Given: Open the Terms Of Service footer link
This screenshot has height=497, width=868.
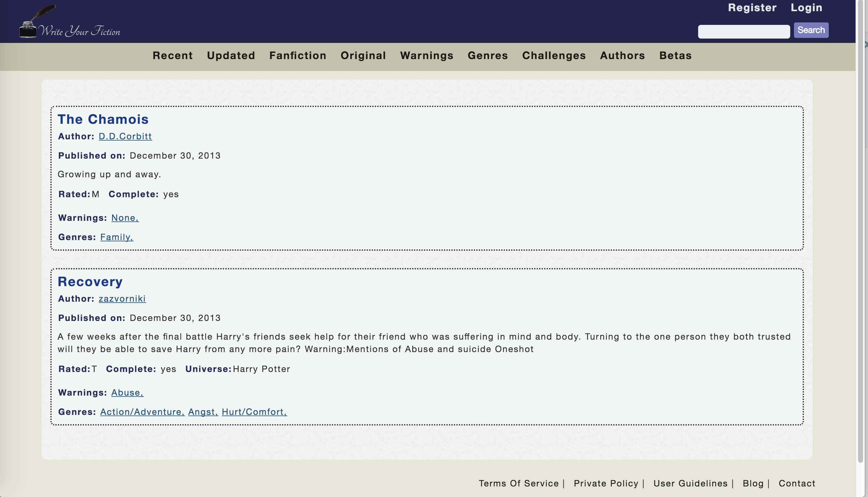Looking at the screenshot, I should [x=518, y=483].
